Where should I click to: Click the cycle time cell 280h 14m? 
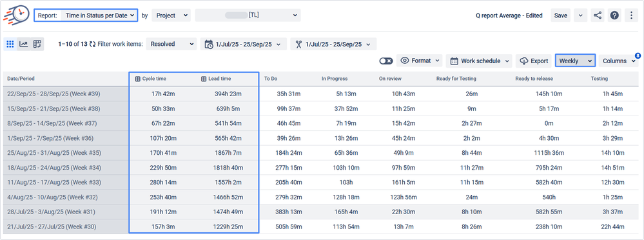point(163,183)
